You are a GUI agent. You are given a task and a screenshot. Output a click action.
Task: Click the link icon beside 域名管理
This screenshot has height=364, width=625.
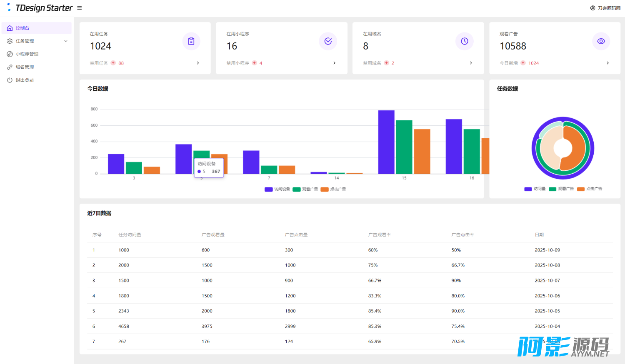pos(10,67)
